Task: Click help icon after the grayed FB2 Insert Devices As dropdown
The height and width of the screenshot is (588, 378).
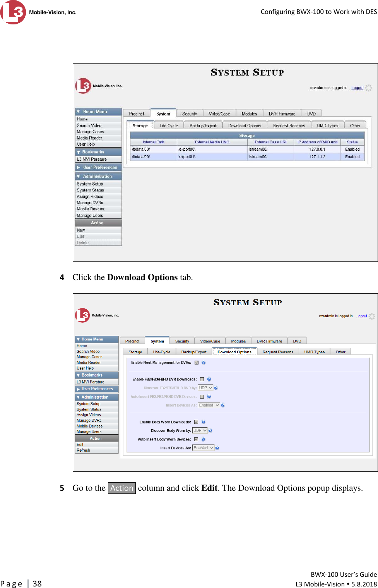Action: tap(222, 405)
